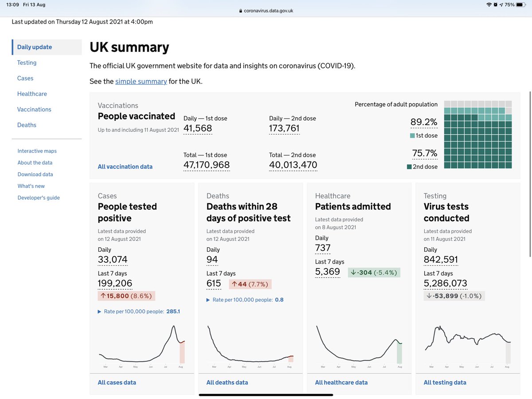Tap the Wi-Fi icon in the status bar
Image resolution: width=532 pixels, height=399 pixels.
(x=489, y=5)
